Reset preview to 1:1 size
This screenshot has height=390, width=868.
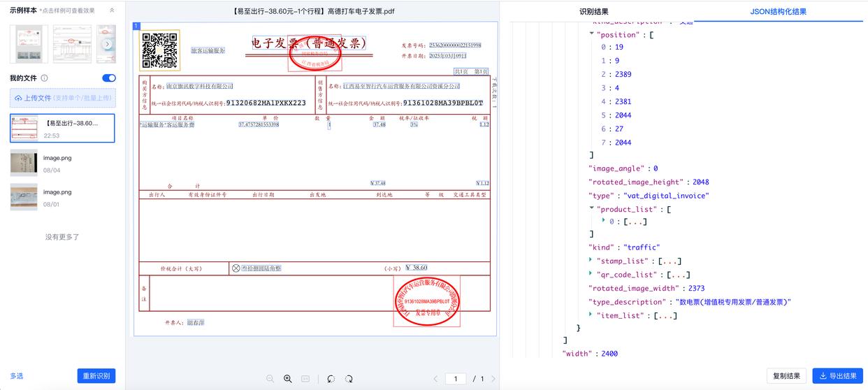(305, 379)
